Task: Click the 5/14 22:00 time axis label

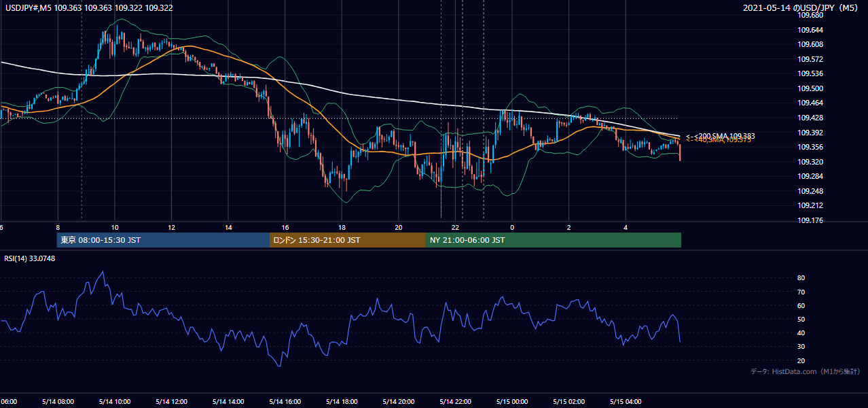Action: coord(456,401)
